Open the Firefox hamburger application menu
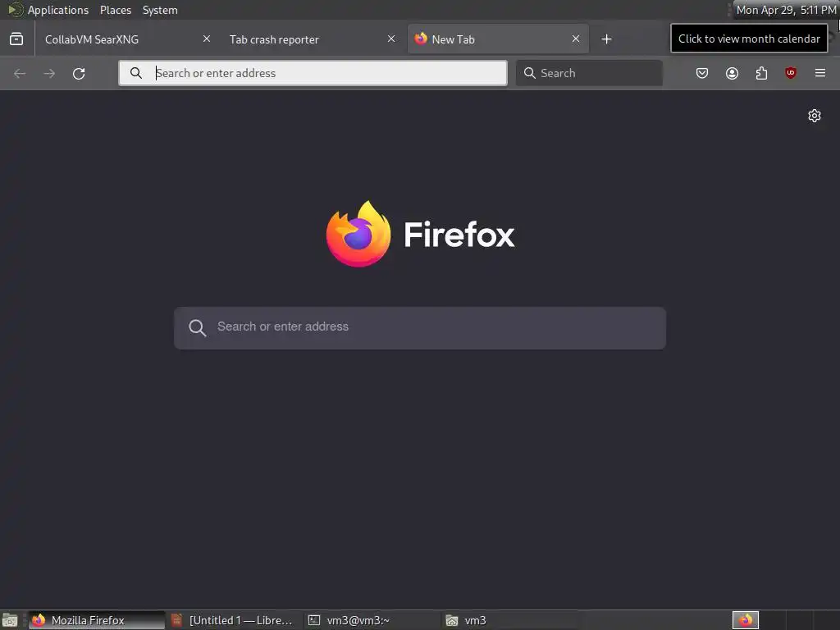 click(x=820, y=73)
